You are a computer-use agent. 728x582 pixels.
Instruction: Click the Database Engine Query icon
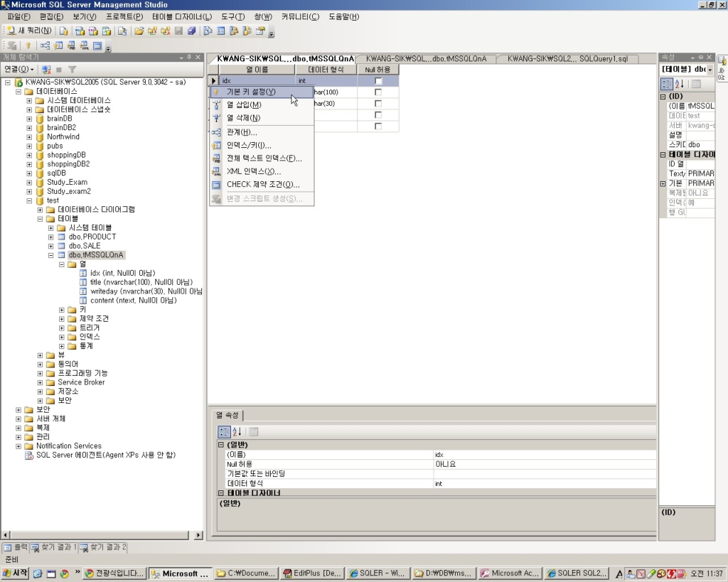63,31
